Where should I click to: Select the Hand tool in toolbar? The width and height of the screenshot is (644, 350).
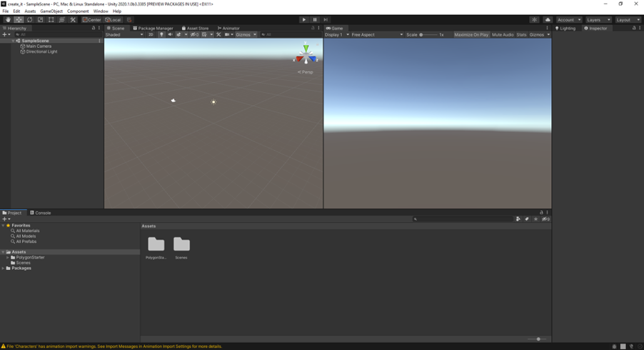(8, 20)
